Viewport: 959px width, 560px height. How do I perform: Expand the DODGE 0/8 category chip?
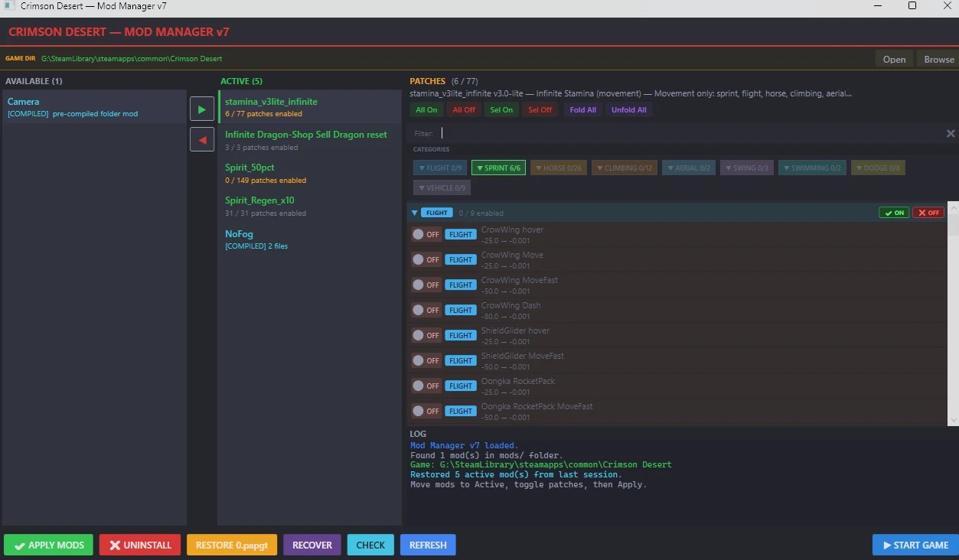[x=878, y=168]
